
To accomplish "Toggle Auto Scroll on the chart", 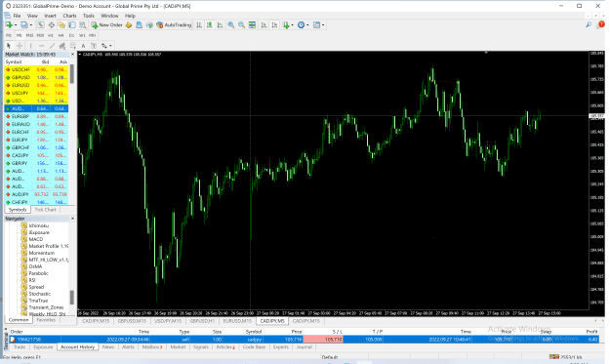I will point(264,25).
